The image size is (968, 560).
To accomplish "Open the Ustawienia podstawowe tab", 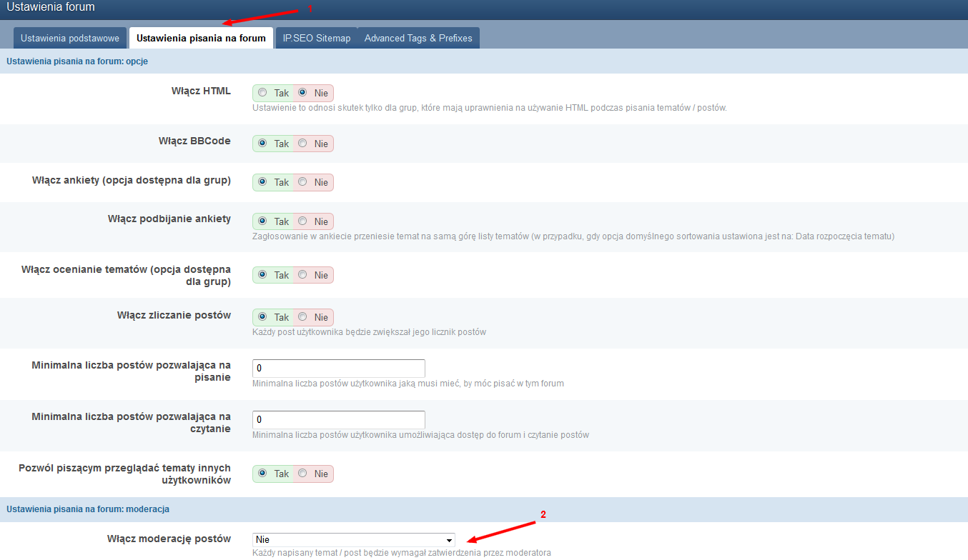I will [70, 38].
